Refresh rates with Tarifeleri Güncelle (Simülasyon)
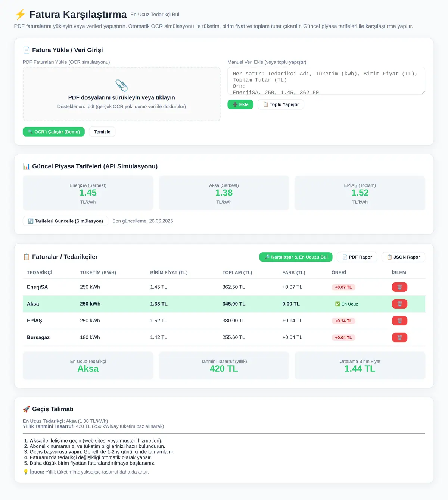Screen dimensions: 448x500 (x=65, y=221)
